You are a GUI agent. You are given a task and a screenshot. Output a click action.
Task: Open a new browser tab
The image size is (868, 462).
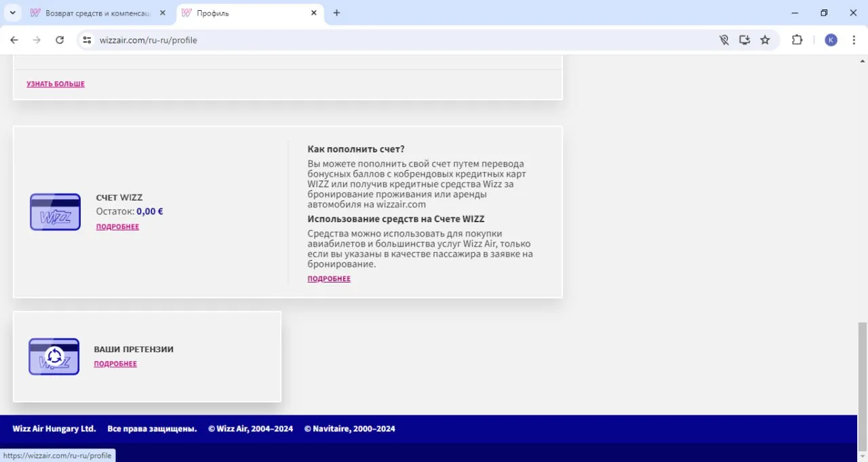pyautogui.click(x=337, y=13)
